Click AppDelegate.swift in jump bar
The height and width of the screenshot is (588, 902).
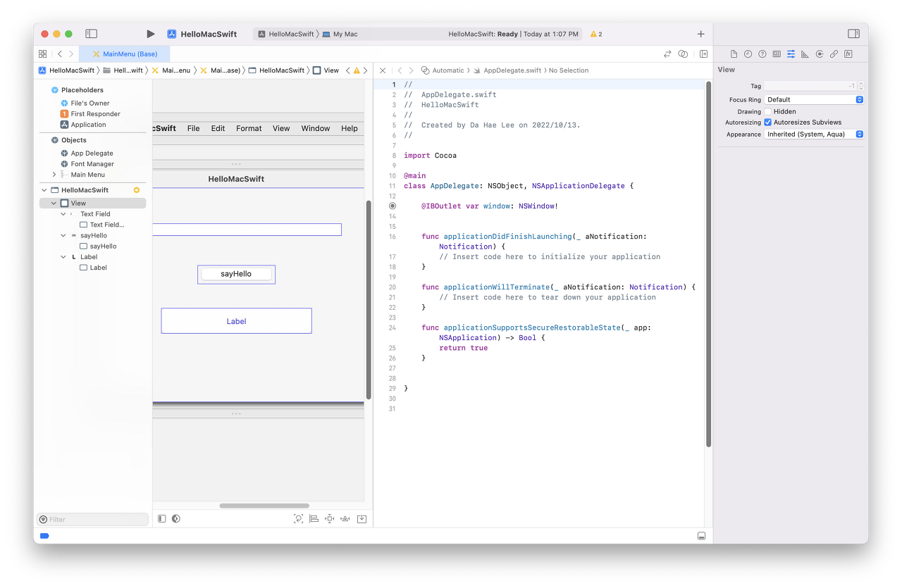point(507,70)
